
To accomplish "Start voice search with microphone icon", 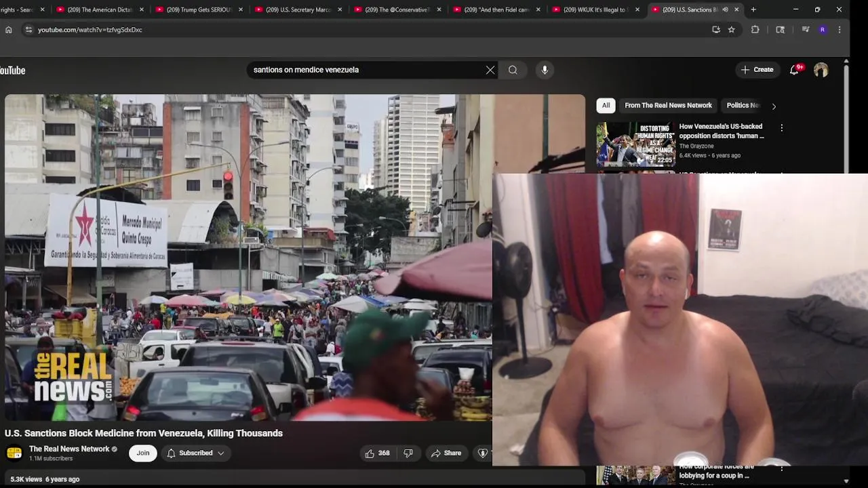I will tap(545, 70).
